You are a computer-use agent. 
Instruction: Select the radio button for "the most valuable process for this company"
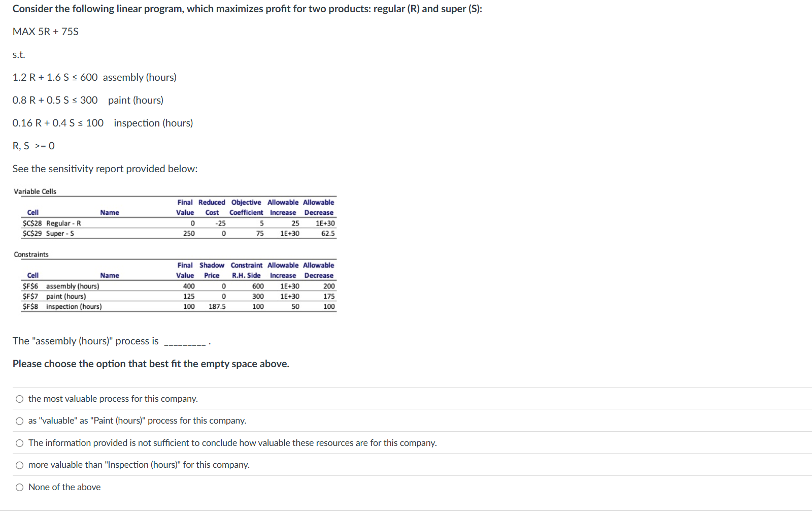pyautogui.click(x=19, y=399)
